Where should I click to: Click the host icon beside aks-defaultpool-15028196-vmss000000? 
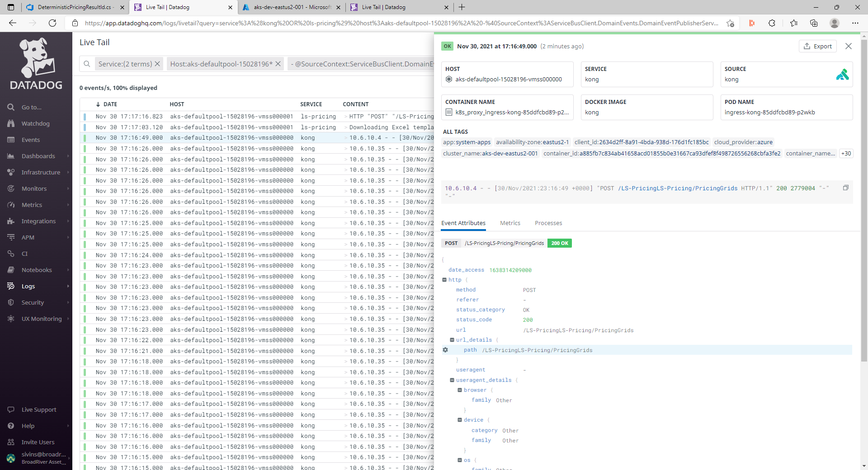pyautogui.click(x=449, y=79)
